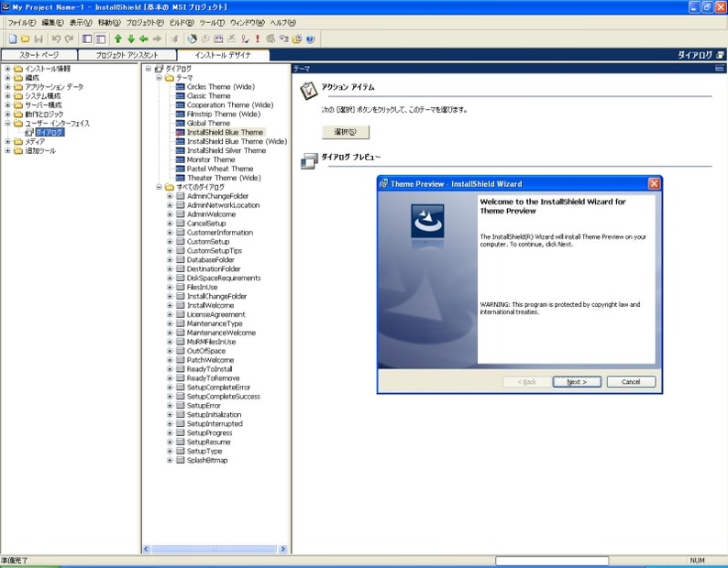Switch to the プロジェクト アシスタント tab
The height and width of the screenshot is (568, 728).
pyautogui.click(x=127, y=55)
